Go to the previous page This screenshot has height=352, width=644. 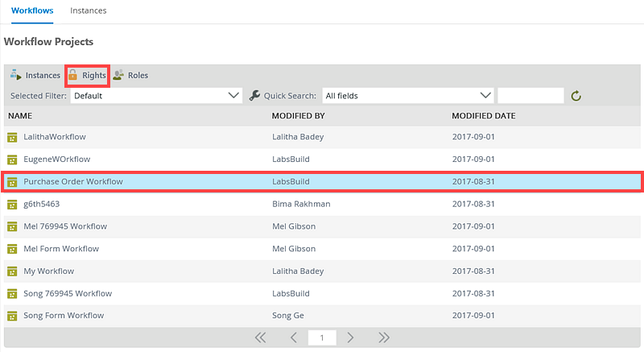(294, 338)
